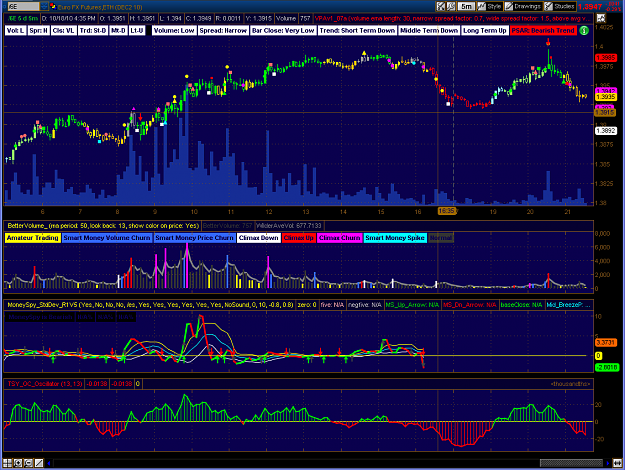Click the 'Spread: Narrow' label

click(x=223, y=30)
